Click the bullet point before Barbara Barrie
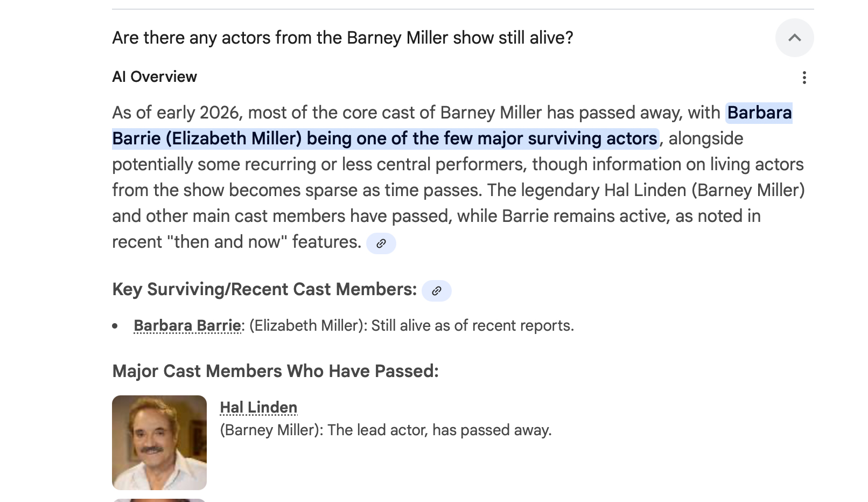Viewport: 868px width, 502px height. pyautogui.click(x=115, y=326)
